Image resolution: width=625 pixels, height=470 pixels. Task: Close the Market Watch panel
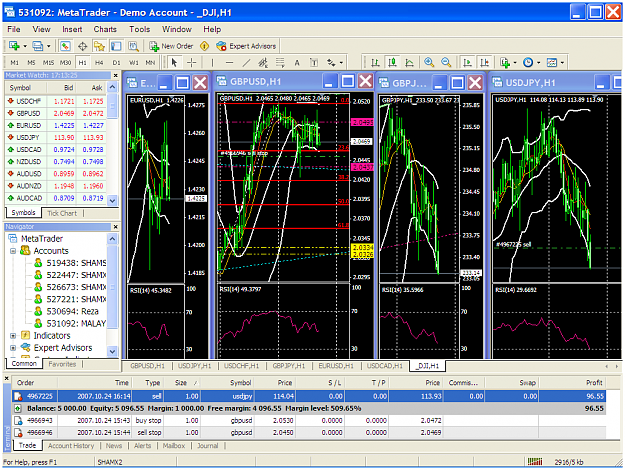(x=116, y=75)
